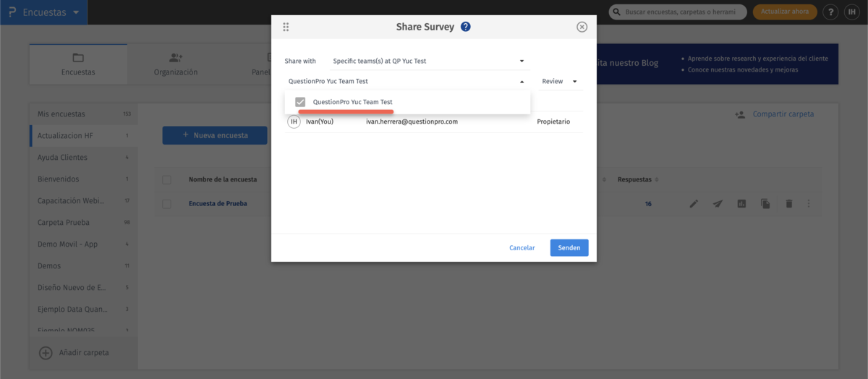Open the Actualizacion HF folder
This screenshot has width=868, height=379.
[x=83, y=136]
